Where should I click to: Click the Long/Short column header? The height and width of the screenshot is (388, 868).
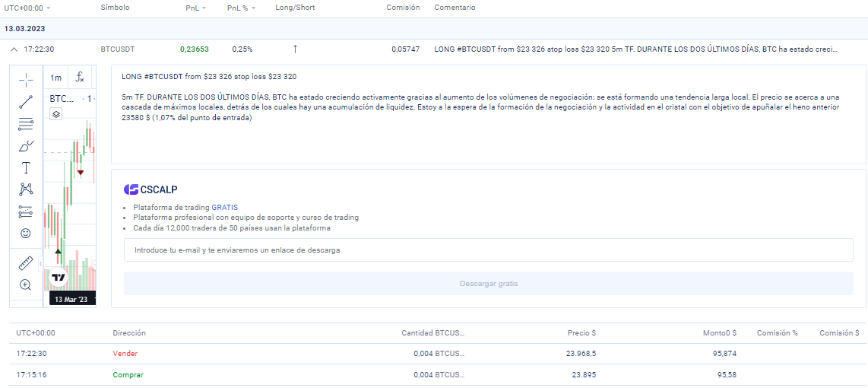click(295, 8)
